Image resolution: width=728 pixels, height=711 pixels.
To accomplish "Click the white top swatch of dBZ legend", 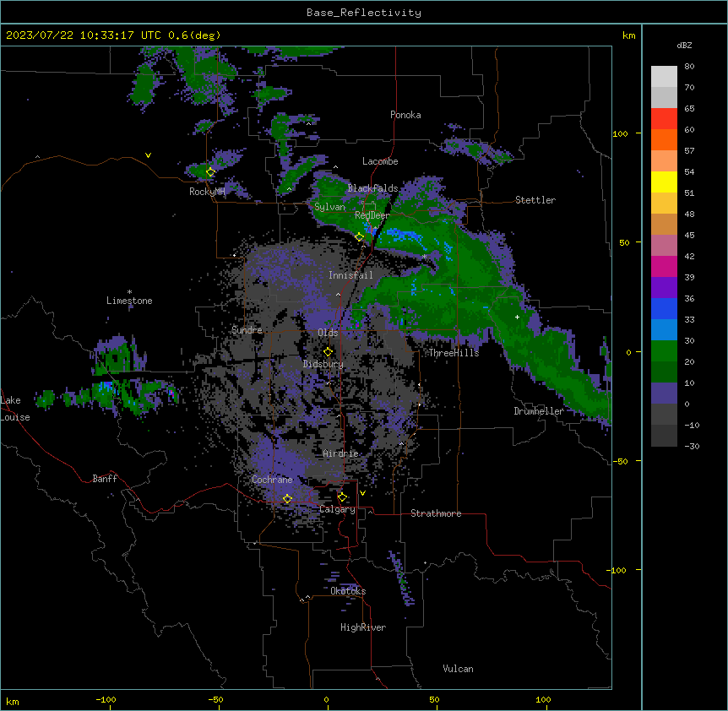I will pos(664,77).
